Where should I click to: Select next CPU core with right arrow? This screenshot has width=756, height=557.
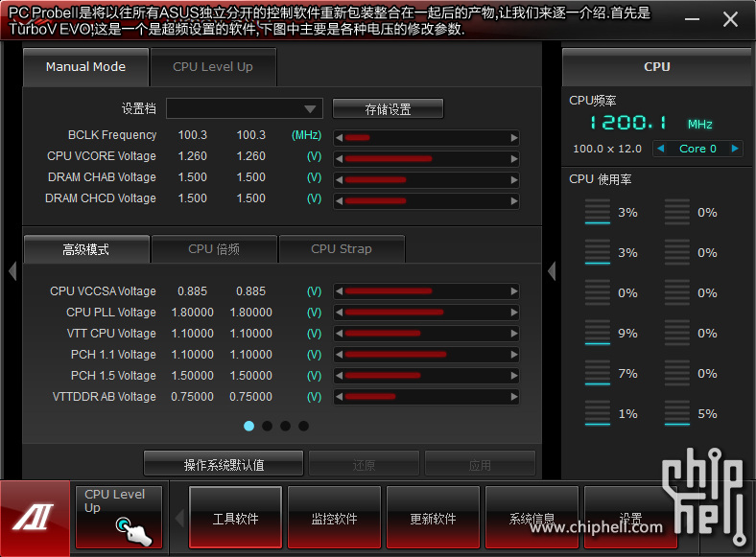(x=735, y=149)
